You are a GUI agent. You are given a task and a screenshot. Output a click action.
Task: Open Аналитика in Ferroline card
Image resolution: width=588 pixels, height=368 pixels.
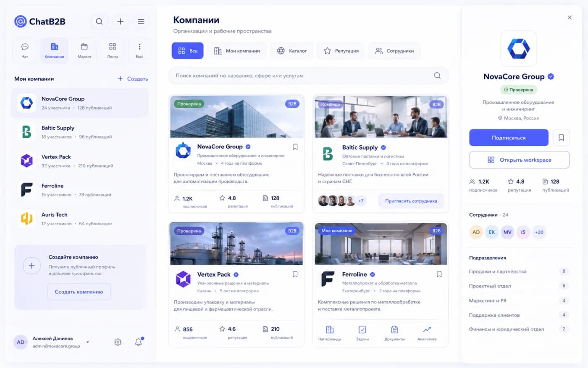(x=427, y=333)
